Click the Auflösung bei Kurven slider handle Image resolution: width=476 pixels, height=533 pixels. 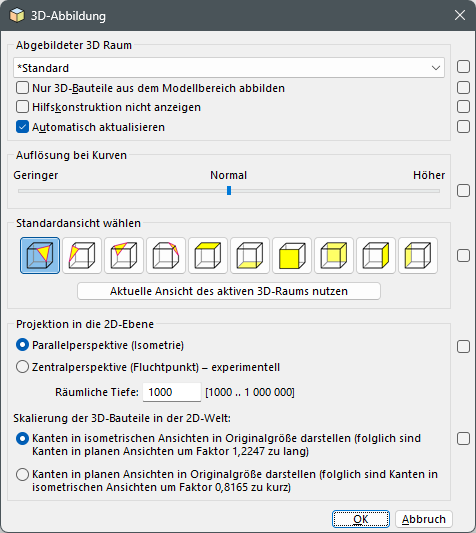pyautogui.click(x=229, y=190)
